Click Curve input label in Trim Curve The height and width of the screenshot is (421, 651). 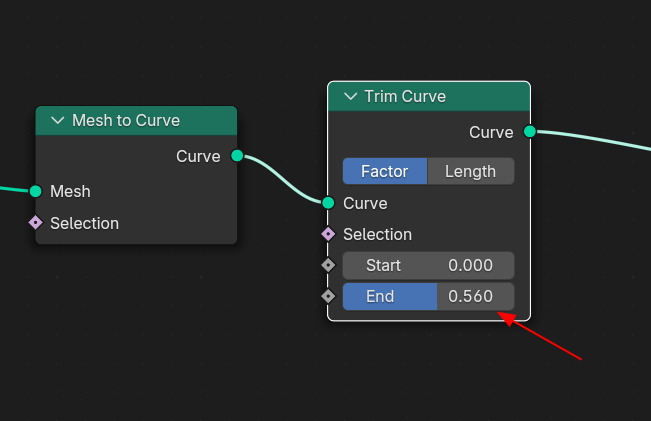365,203
